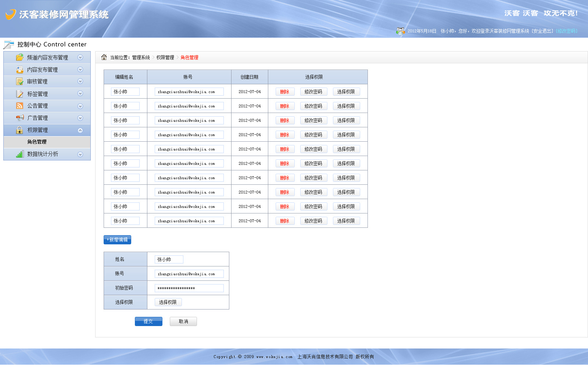The width and height of the screenshot is (588, 368).
Task: Click the padlock icon for 权限管理
Action: point(20,130)
